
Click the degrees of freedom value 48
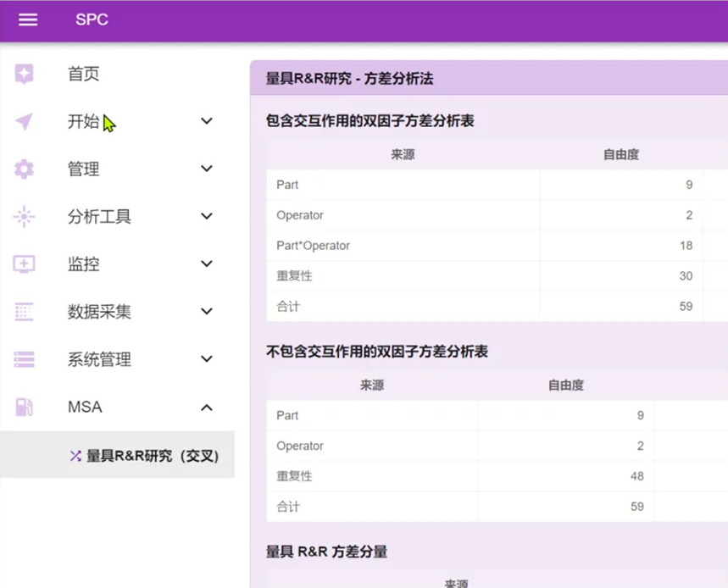click(637, 476)
